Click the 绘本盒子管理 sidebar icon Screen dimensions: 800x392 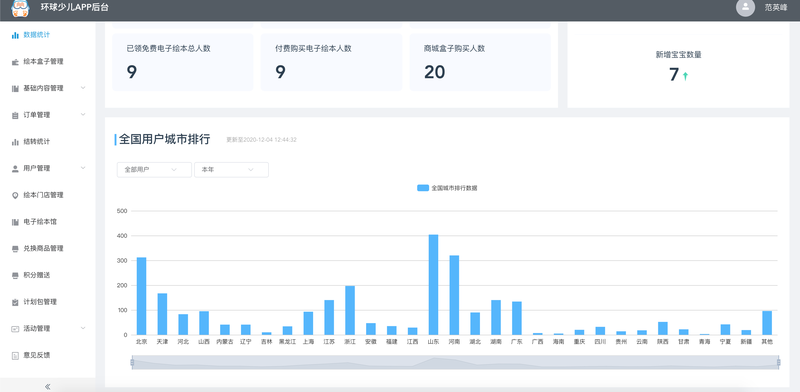[x=15, y=62]
